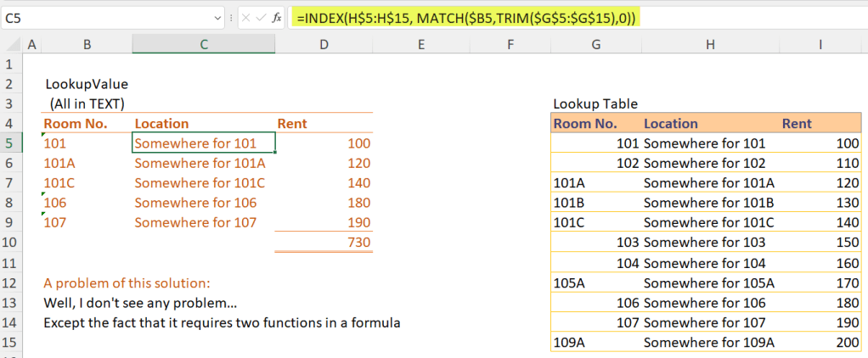The height and width of the screenshot is (358, 868).
Task: Select column H header
Action: (710, 44)
